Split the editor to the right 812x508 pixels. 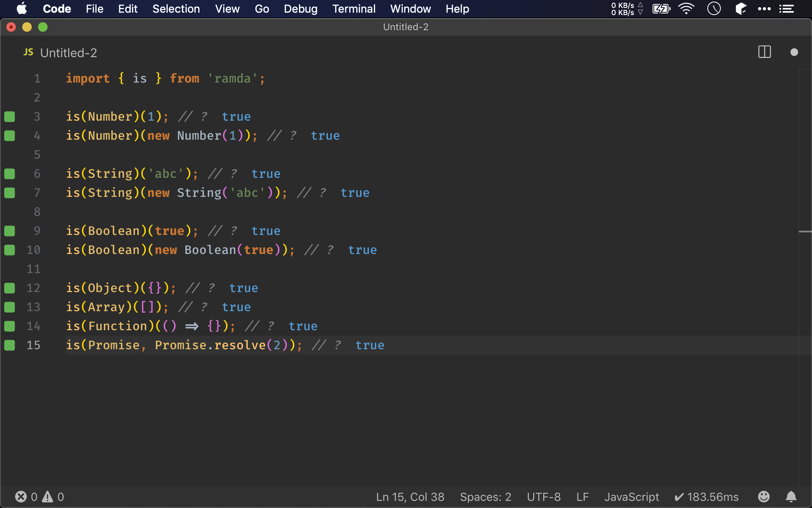764,52
